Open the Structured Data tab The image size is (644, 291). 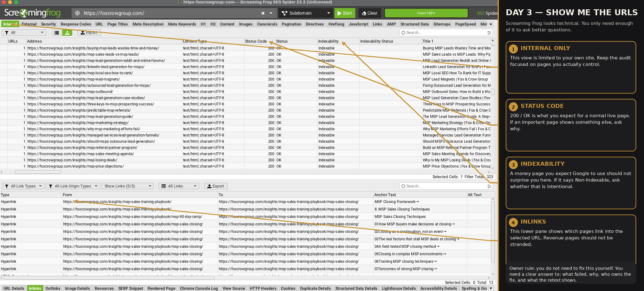[x=414, y=24]
